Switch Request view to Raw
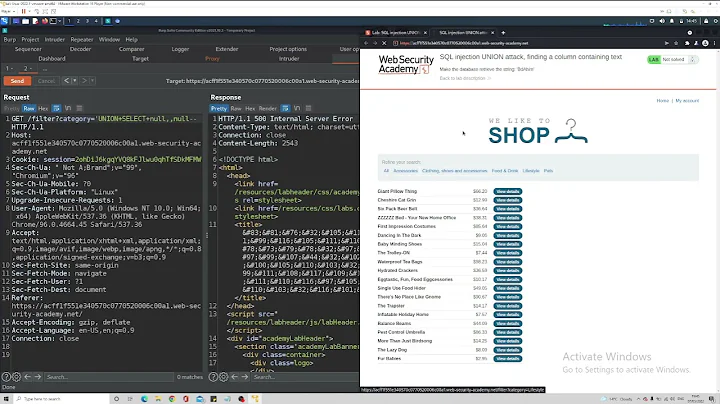The width and height of the screenshot is (720, 404). click(x=29, y=109)
